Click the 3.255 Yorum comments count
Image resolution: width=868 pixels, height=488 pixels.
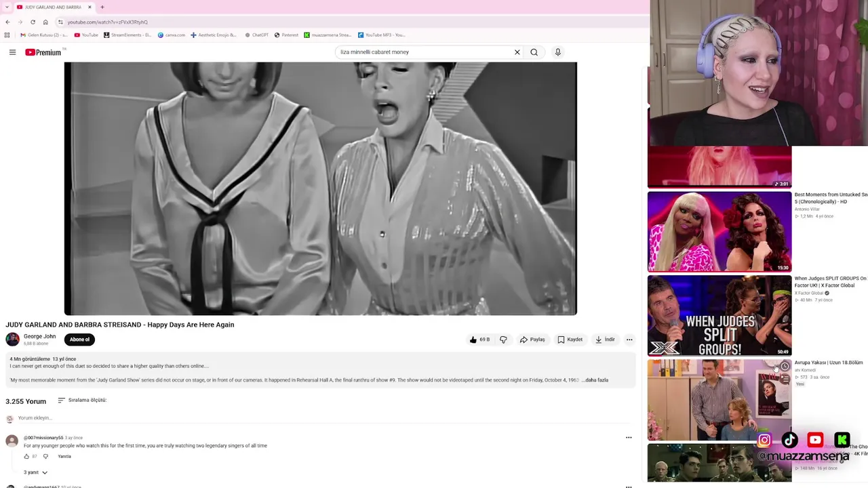pos(26,401)
